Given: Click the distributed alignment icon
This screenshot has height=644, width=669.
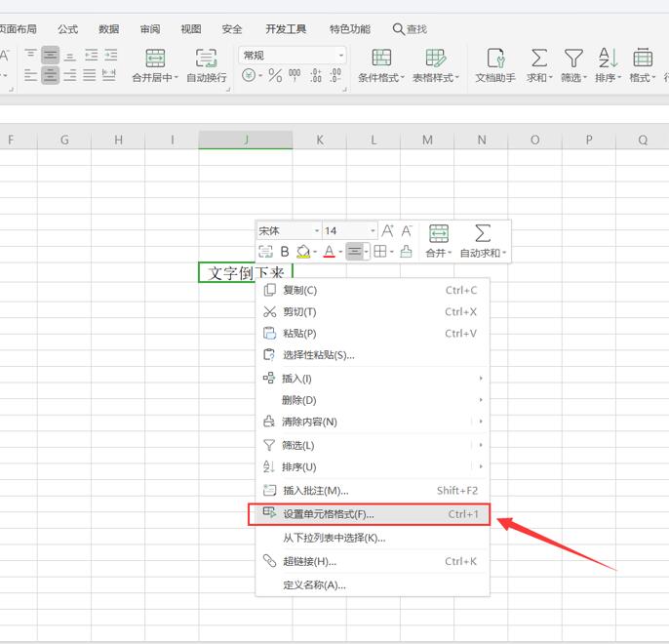Looking at the screenshot, I should 109,75.
